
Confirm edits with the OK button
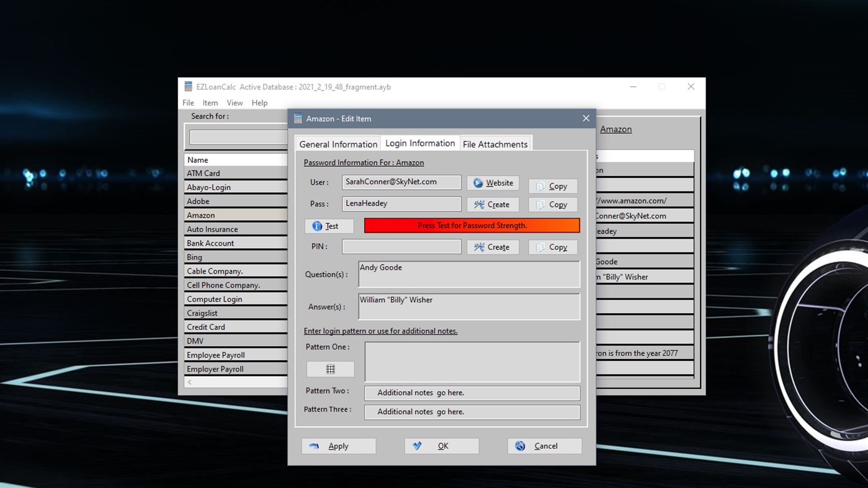point(441,445)
